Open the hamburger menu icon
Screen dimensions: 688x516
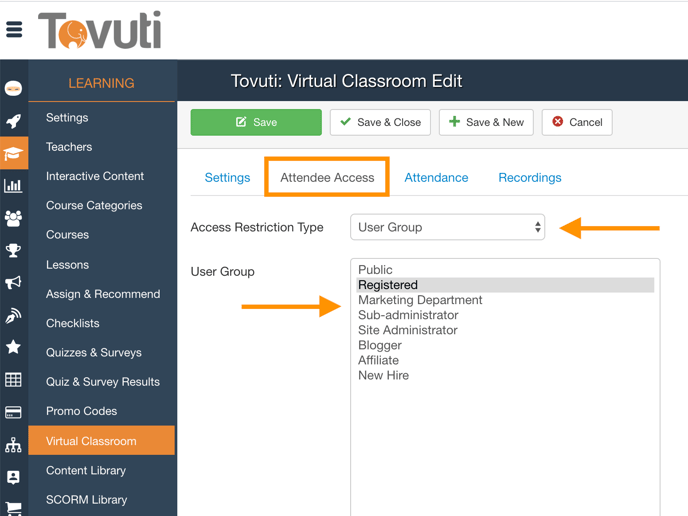(14, 30)
